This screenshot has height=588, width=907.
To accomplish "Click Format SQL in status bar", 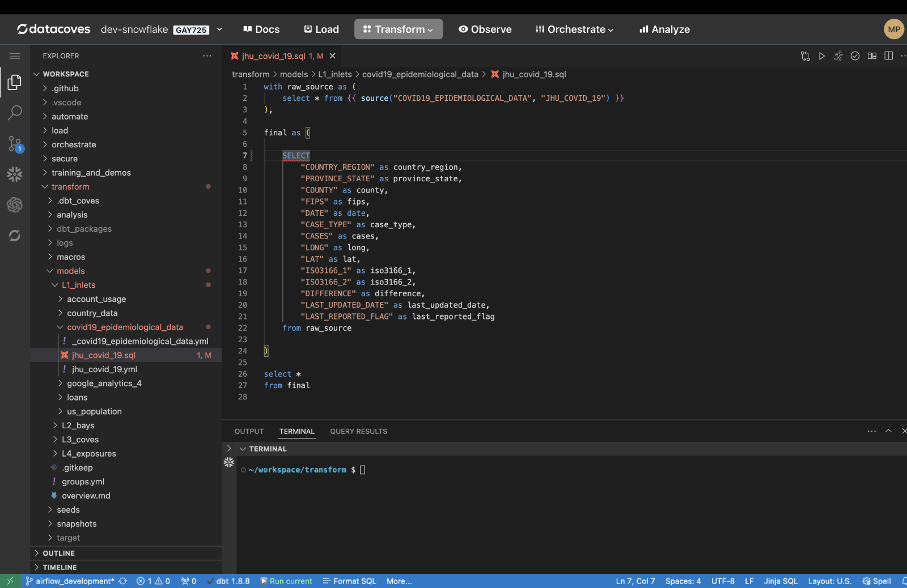I will pos(349,581).
